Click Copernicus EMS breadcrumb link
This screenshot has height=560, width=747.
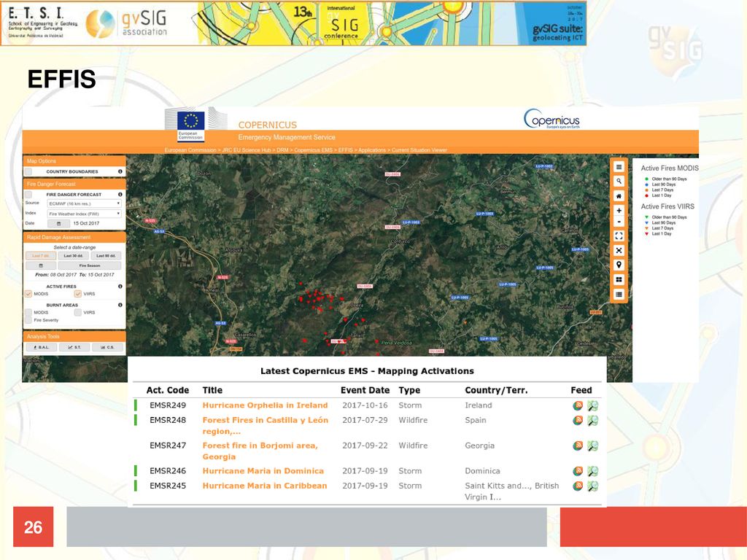pos(314,150)
